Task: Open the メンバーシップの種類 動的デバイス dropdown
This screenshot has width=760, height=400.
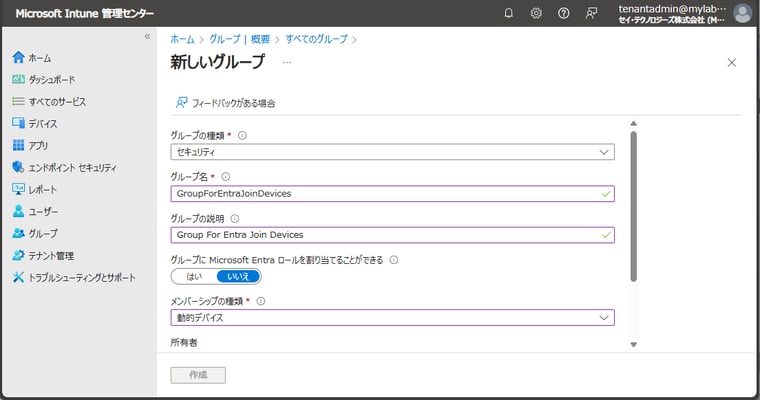Action: point(393,318)
